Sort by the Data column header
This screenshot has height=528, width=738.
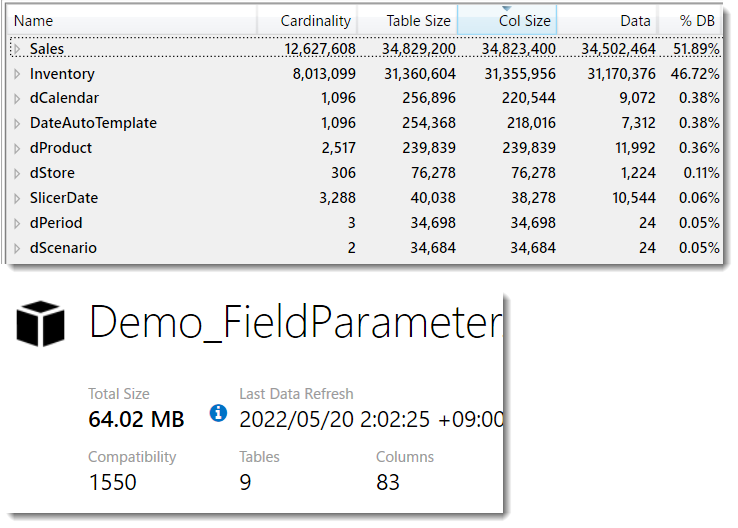click(x=607, y=21)
